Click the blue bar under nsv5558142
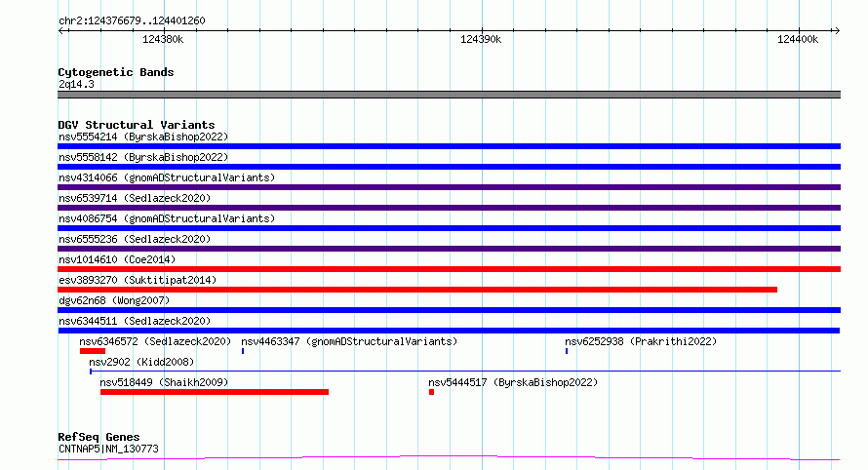 (449, 167)
